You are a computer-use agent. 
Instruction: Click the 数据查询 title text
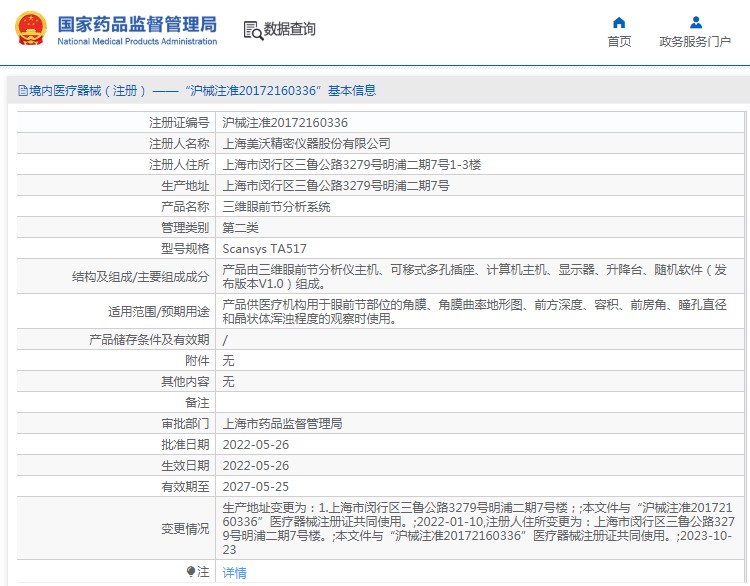tap(290, 29)
